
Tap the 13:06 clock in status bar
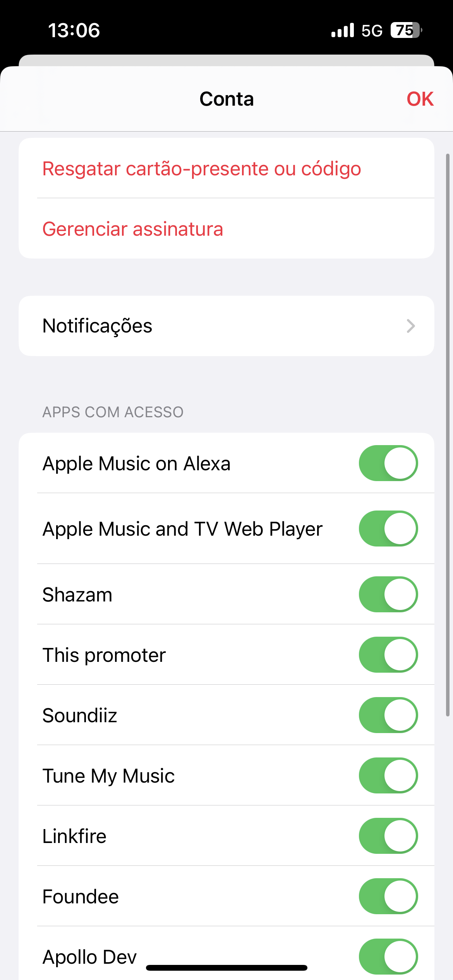point(74,30)
